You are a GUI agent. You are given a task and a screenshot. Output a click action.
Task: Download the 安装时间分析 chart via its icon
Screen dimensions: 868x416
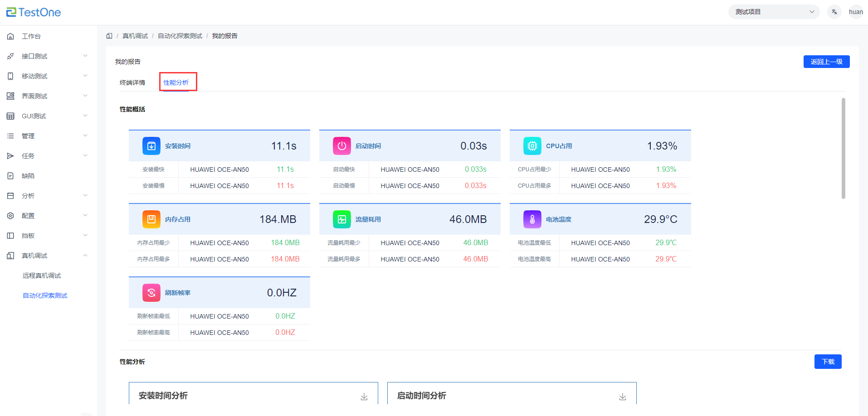coord(364,397)
